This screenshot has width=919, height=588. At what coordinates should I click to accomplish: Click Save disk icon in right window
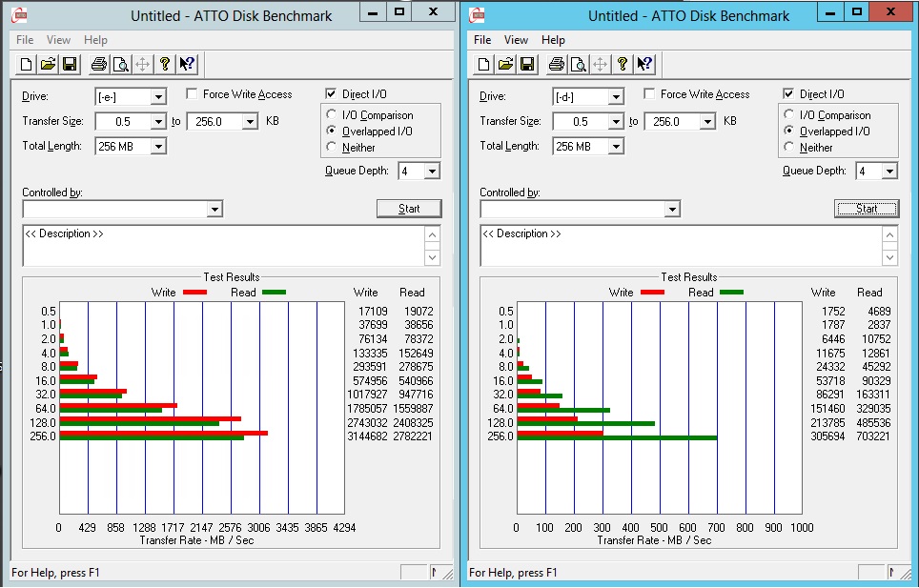(x=527, y=64)
